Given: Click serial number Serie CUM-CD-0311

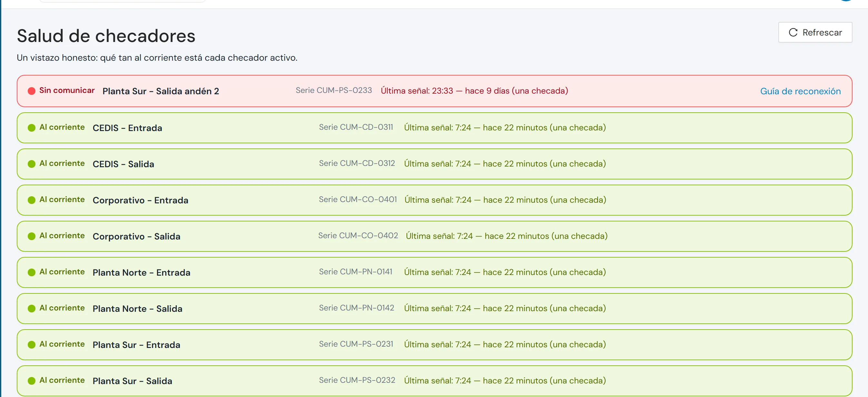Looking at the screenshot, I should [x=356, y=127].
